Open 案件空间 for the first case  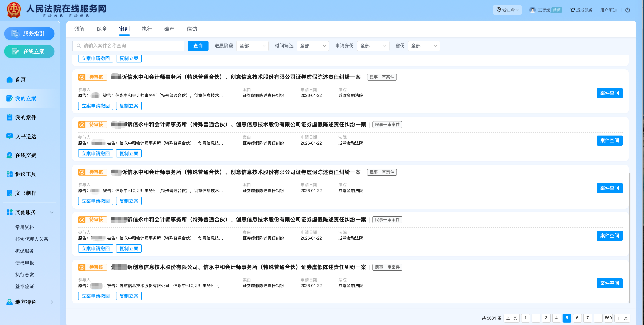pyautogui.click(x=610, y=93)
